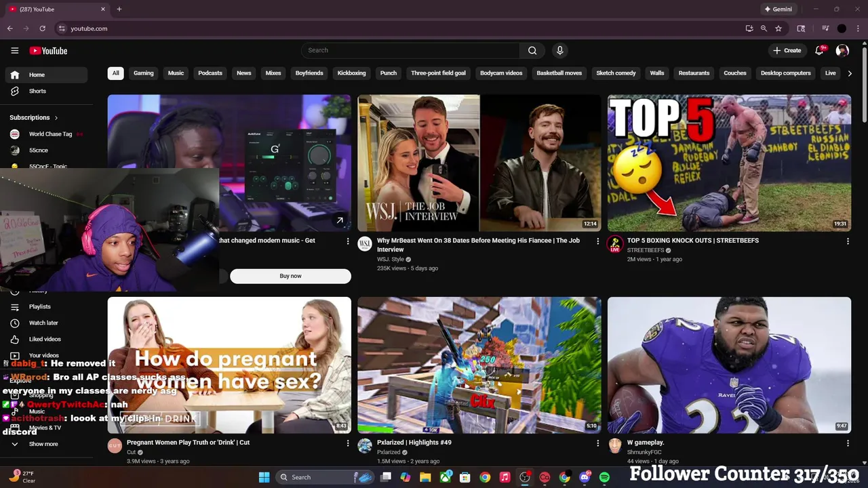This screenshot has height=488, width=868.
Task: Go back in Chrome
Action: pyautogui.click(x=9, y=28)
